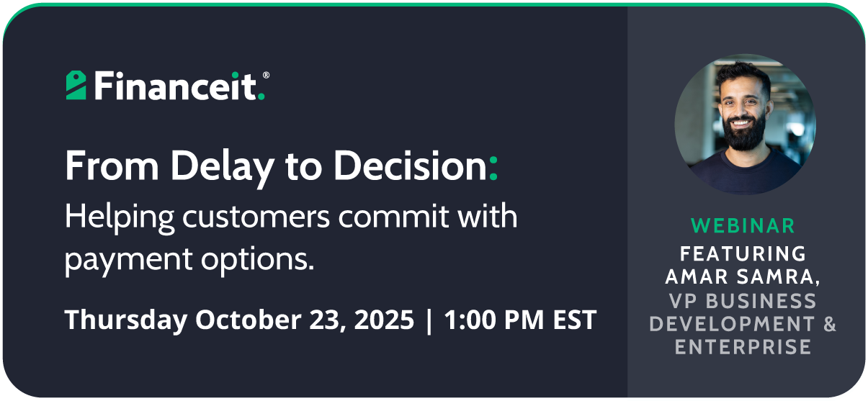The height and width of the screenshot is (401, 868).
Task: Click the word FEATURING
Action: (x=743, y=253)
